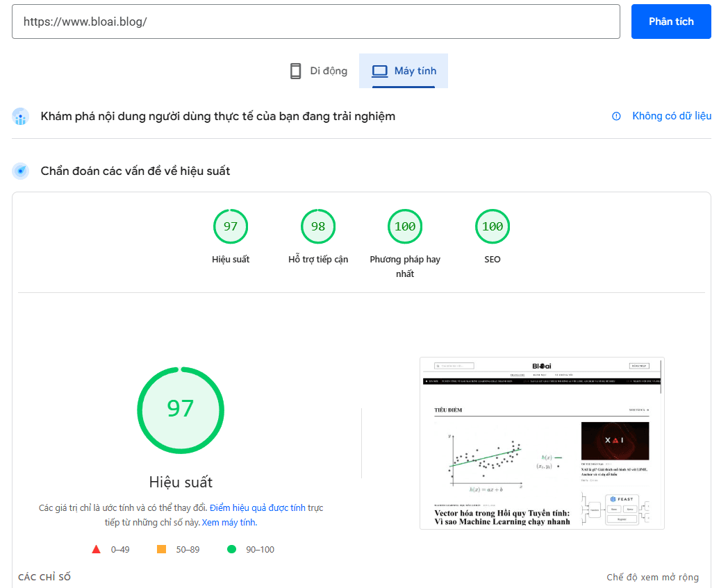The height and width of the screenshot is (588, 728).
Task: Click Chế độ xem mở rộng toggle
Action: coord(652,577)
